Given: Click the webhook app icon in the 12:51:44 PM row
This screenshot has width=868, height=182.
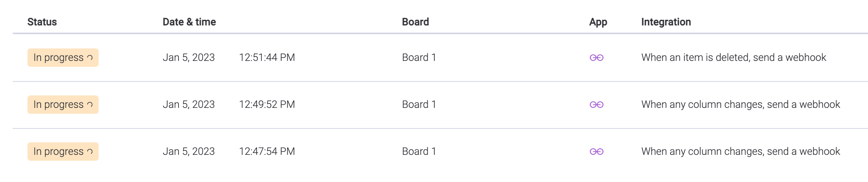Looking at the screenshot, I should tap(596, 58).
